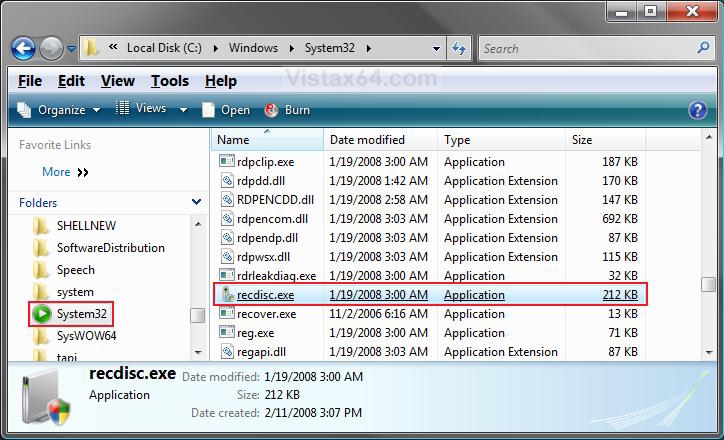The height and width of the screenshot is (440, 724).
Task: Select rdpwsx.dll file icon
Action: coord(226,256)
